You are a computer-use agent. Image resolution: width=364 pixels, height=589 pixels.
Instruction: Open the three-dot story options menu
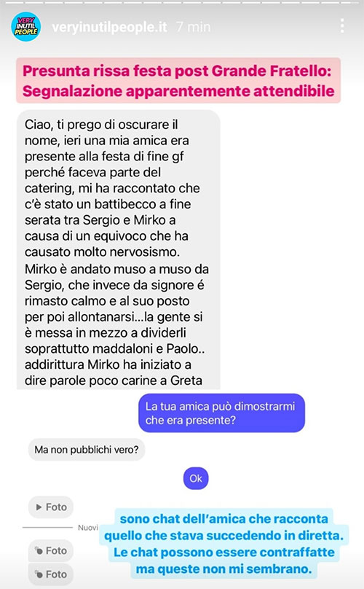342,26
